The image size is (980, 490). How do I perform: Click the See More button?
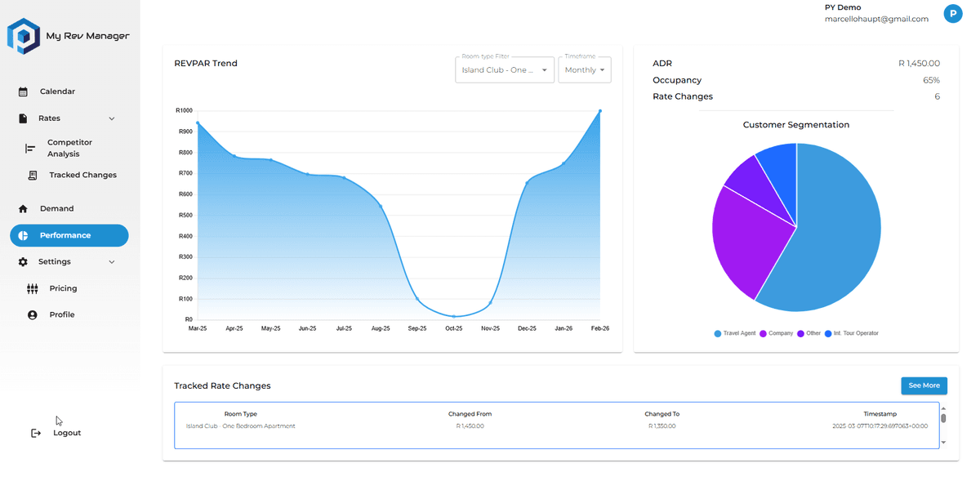[x=924, y=385]
